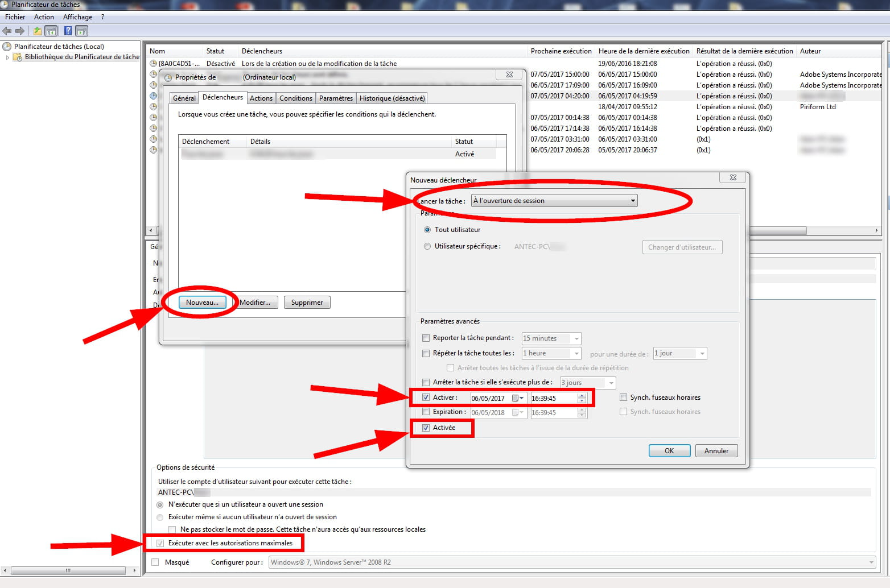Click the back arrow toolbar icon

pyautogui.click(x=7, y=31)
